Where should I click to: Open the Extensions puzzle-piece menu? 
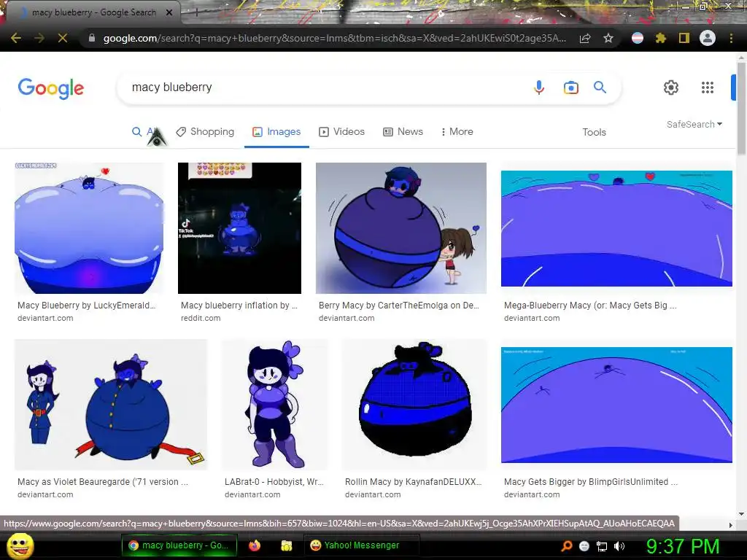tap(660, 38)
